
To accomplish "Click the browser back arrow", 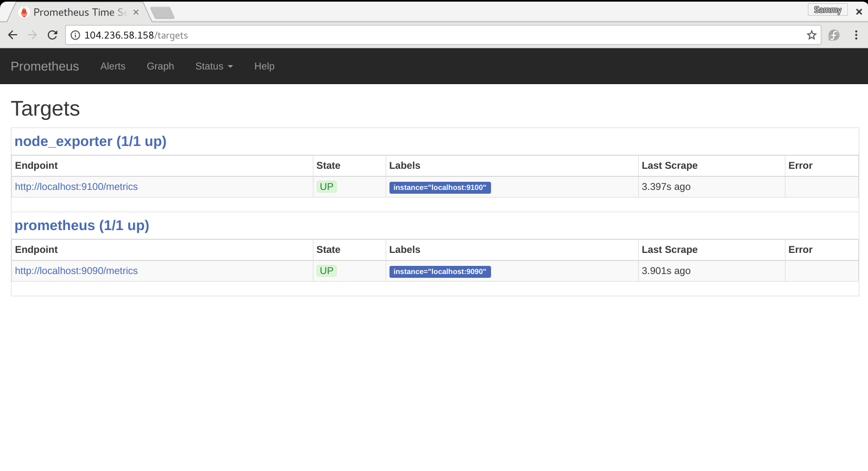I will [13, 35].
